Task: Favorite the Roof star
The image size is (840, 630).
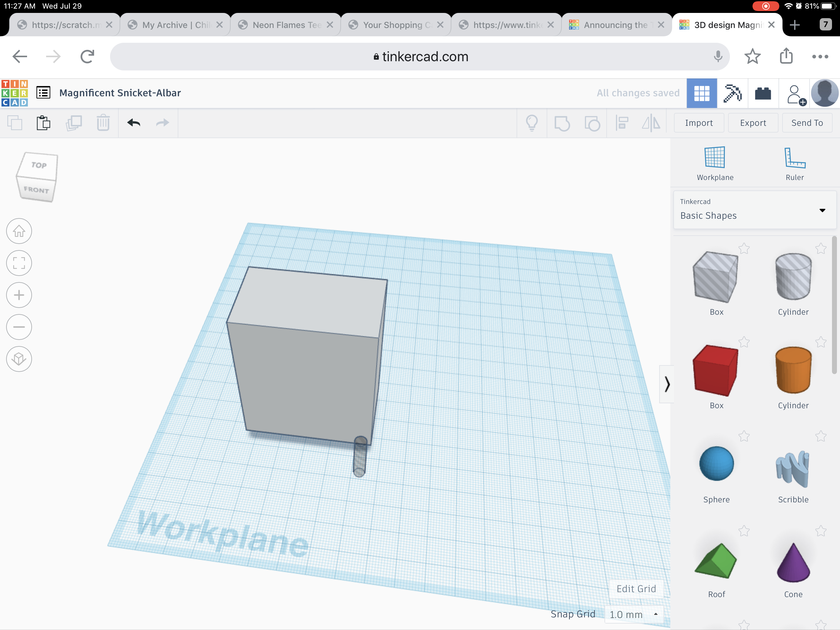Action: tap(744, 530)
